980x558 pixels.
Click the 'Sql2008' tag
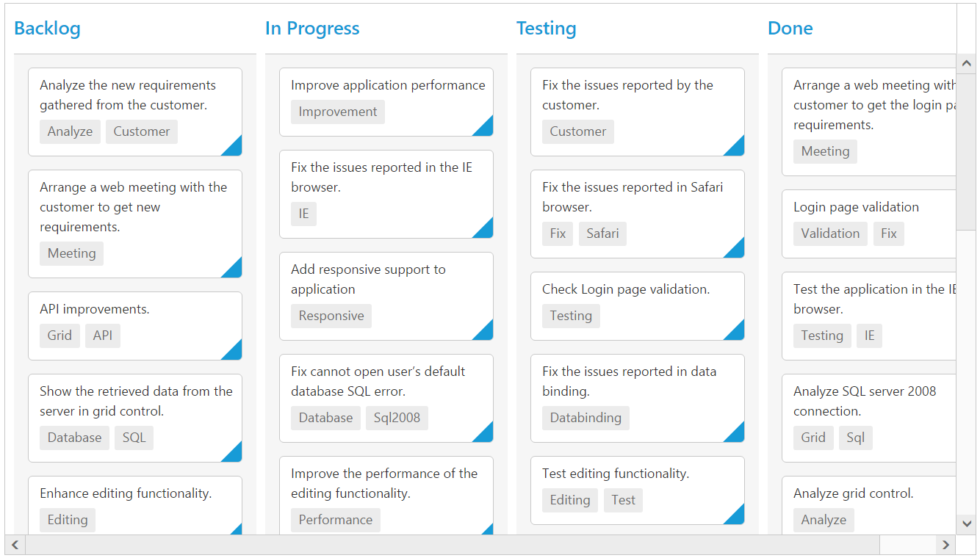click(x=397, y=418)
